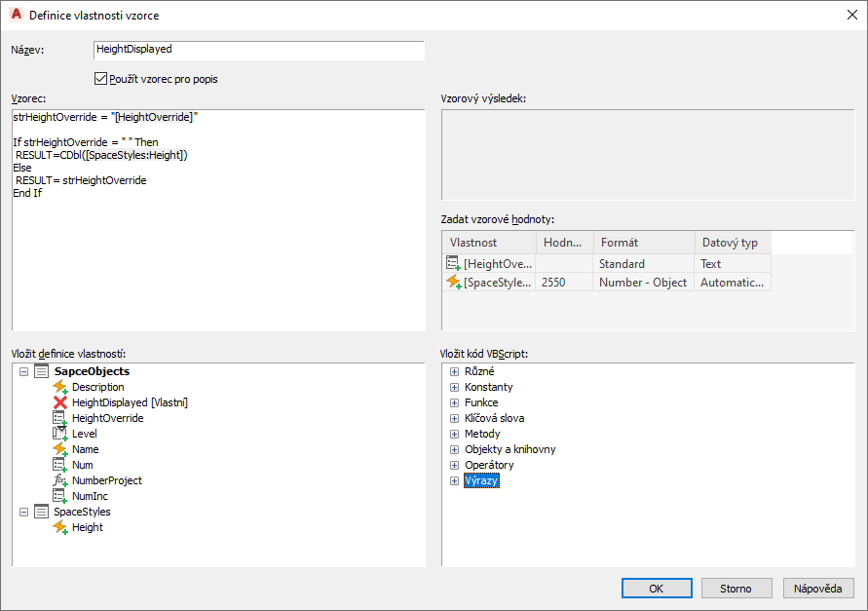Click the NumInc property icon
Viewport: 868px width, 611px height.
(x=59, y=496)
